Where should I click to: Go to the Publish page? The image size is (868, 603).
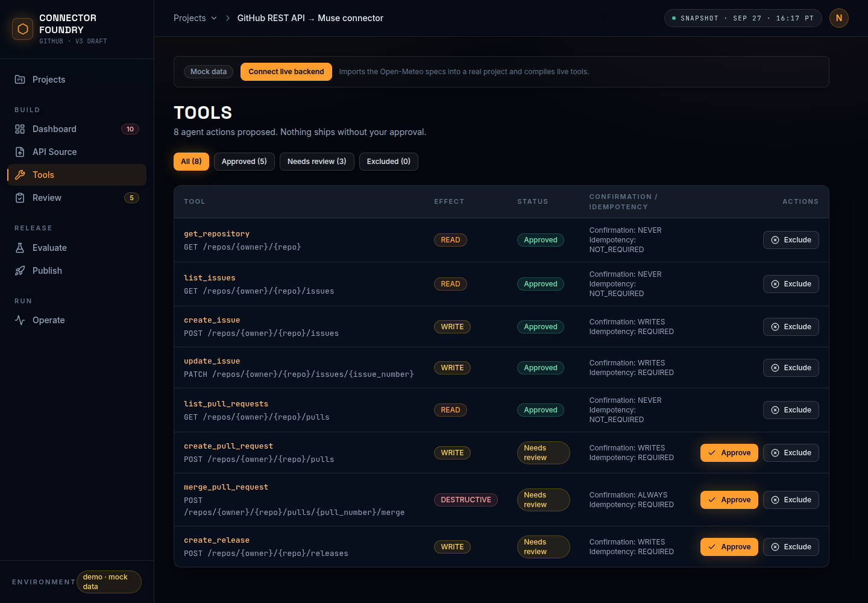pos(77,271)
